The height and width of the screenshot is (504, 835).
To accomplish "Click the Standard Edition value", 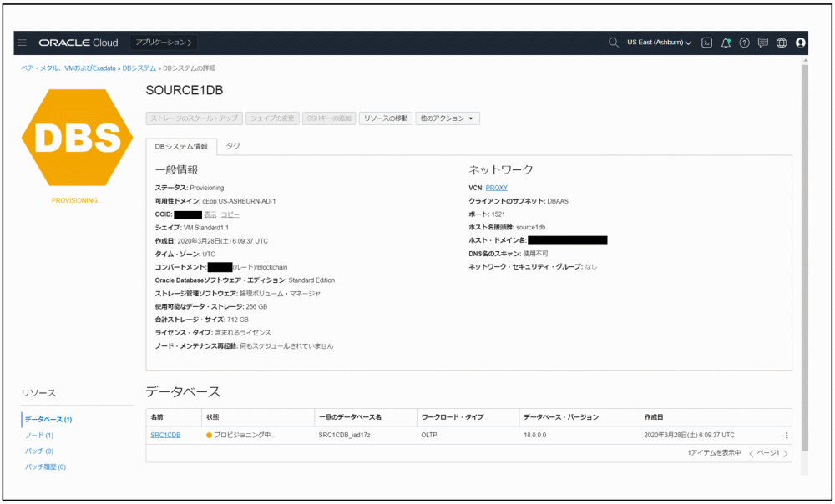I will (x=311, y=280).
